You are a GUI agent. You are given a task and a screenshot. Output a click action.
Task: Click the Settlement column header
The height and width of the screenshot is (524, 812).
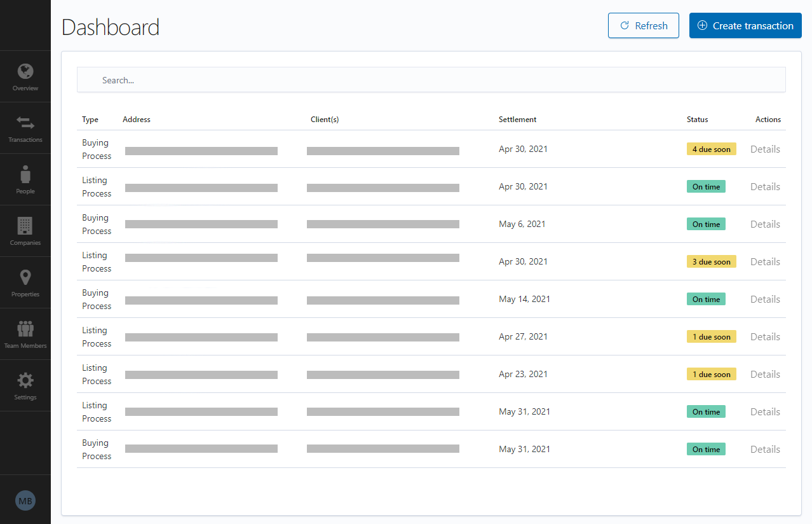pos(517,120)
